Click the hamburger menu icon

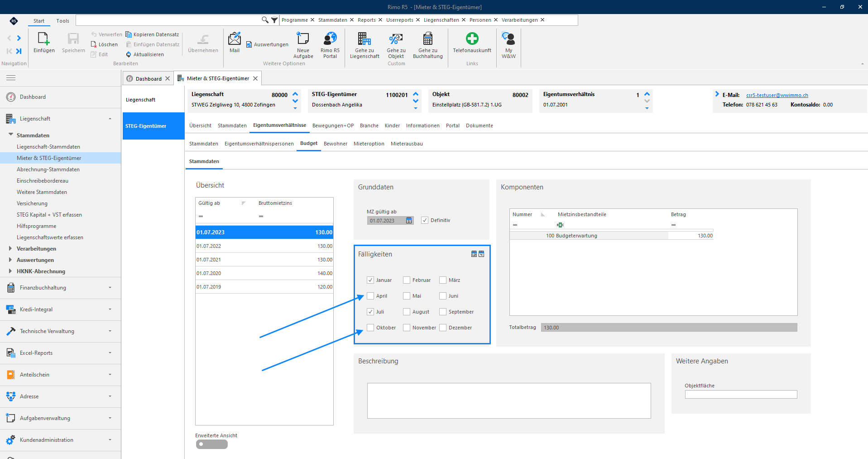point(11,78)
